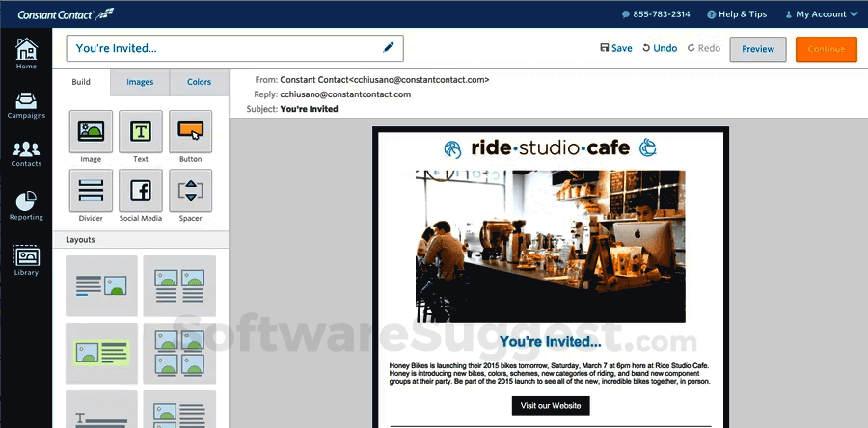Open Contacts from the sidebar
868x428 pixels.
point(26,154)
